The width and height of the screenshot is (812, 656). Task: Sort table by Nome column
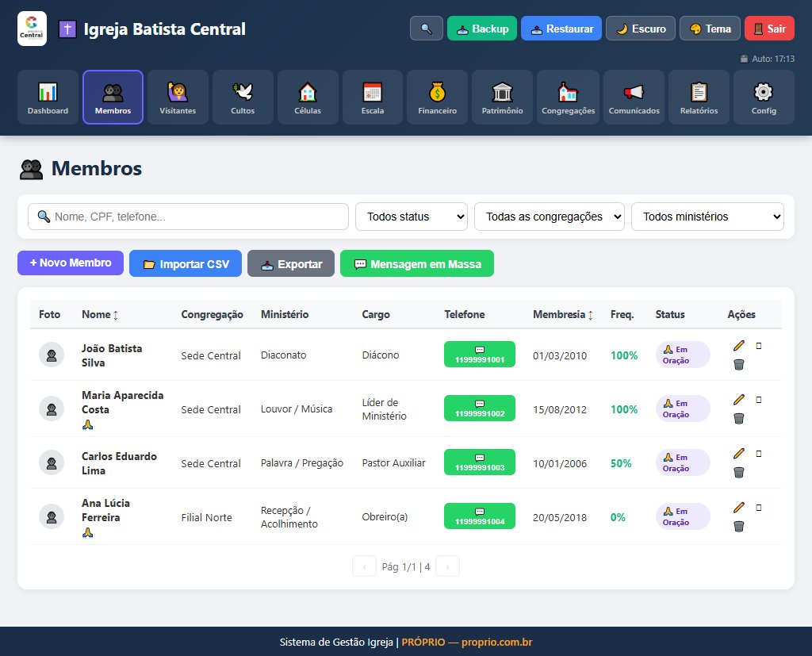pos(100,315)
